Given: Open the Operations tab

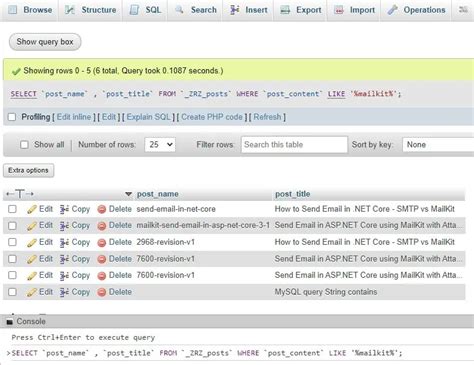Looking at the screenshot, I should 416,10.
